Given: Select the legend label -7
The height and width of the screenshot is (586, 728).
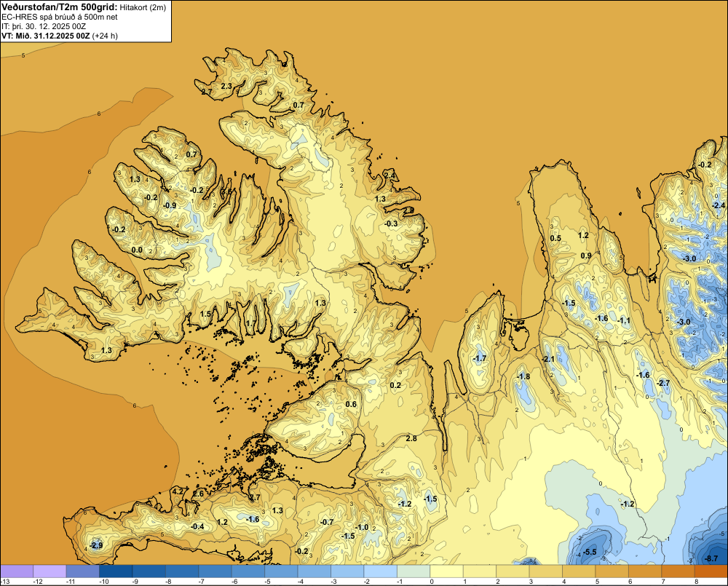Looking at the screenshot, I should click(x=202, y=582).
